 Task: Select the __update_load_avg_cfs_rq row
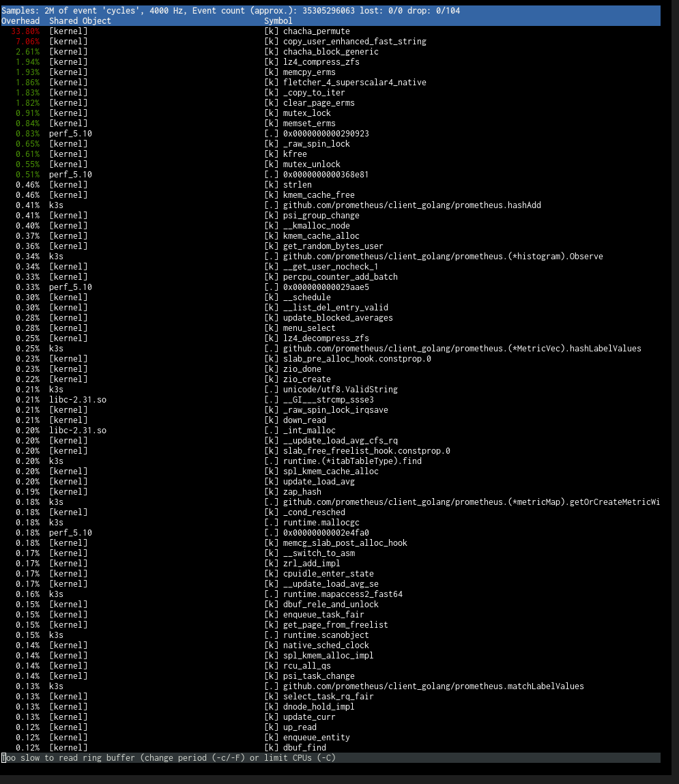click(x=330, y=441)
